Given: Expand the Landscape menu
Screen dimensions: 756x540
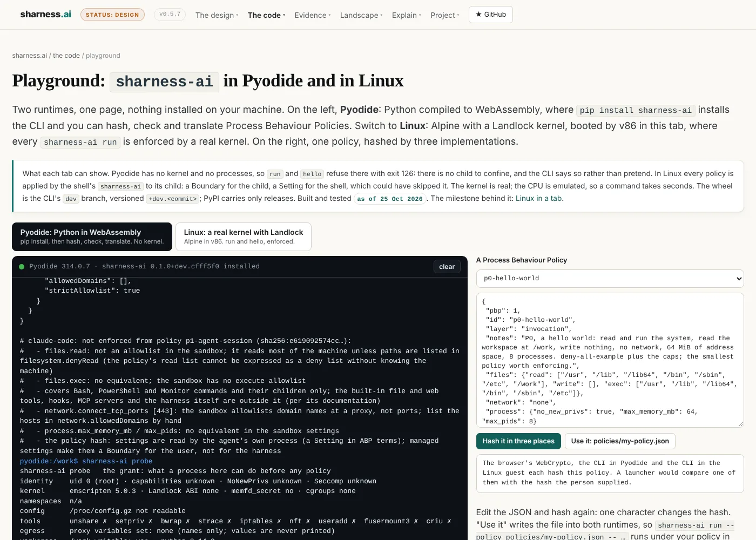Looking at the screenshot, I should pos(361,15).
